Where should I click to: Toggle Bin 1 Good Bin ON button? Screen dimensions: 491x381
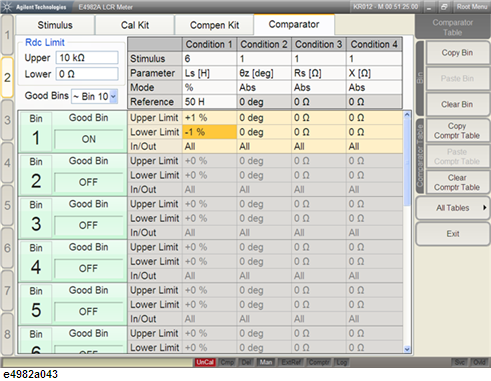(x=89, y=139)
